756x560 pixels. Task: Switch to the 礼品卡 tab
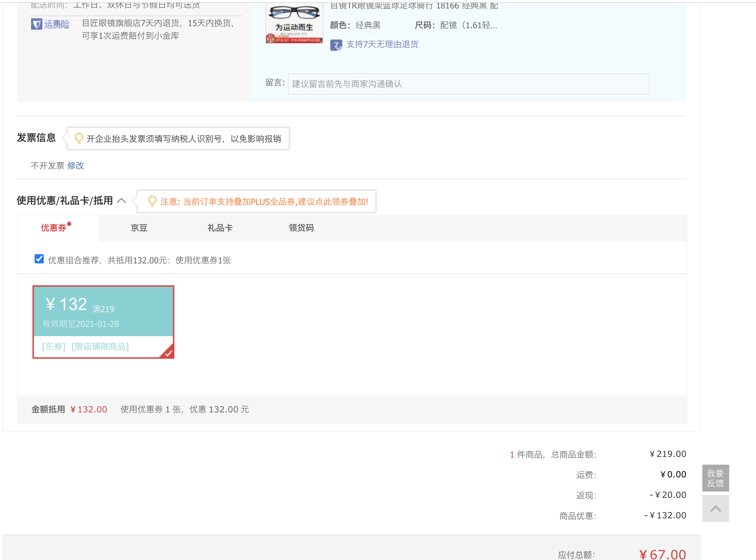[x=220, y=228]
